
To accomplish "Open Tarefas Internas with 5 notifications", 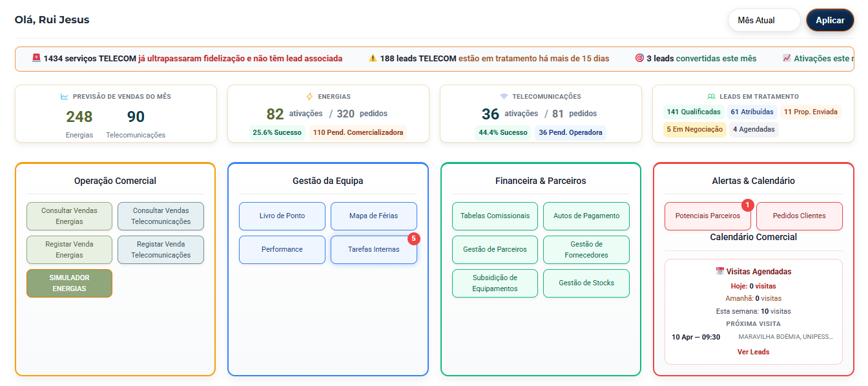I will (x=374, y=250).
